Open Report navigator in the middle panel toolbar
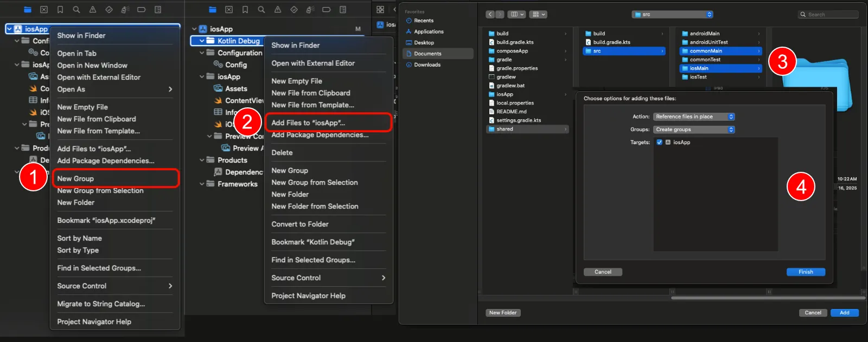This screenshot has width=868, height=342. (x=343, y=10)
